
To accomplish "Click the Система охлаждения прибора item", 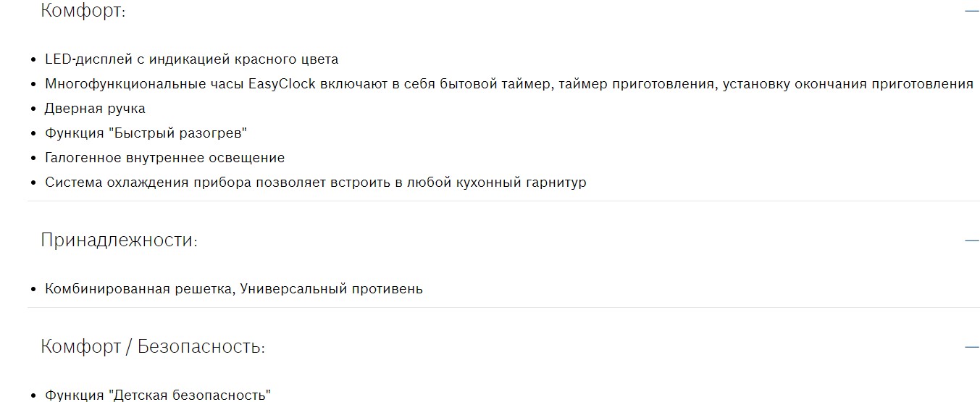I will click(x=315, y=183).
